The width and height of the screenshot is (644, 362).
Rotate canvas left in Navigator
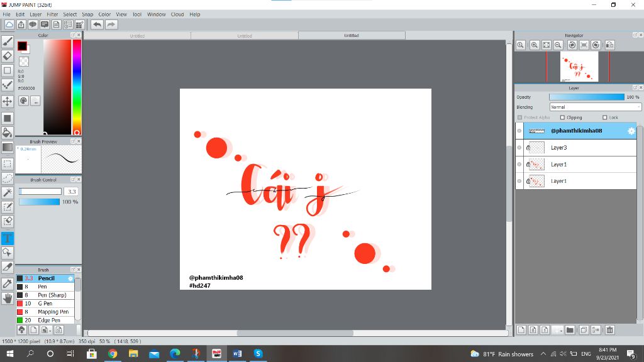(x=572, y=45)
